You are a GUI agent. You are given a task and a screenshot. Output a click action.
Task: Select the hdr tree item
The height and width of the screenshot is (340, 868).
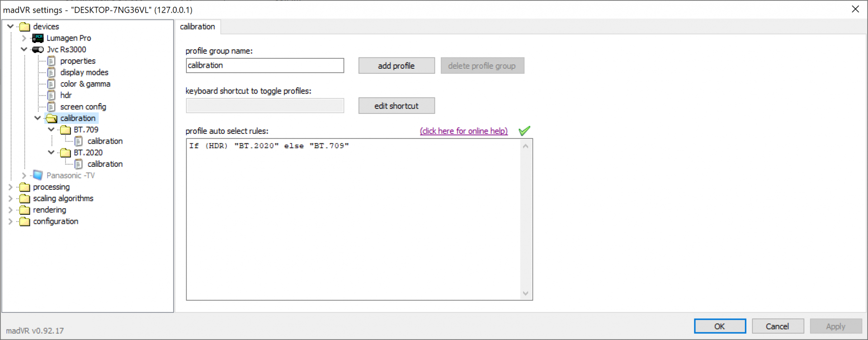tap(66, 95)
